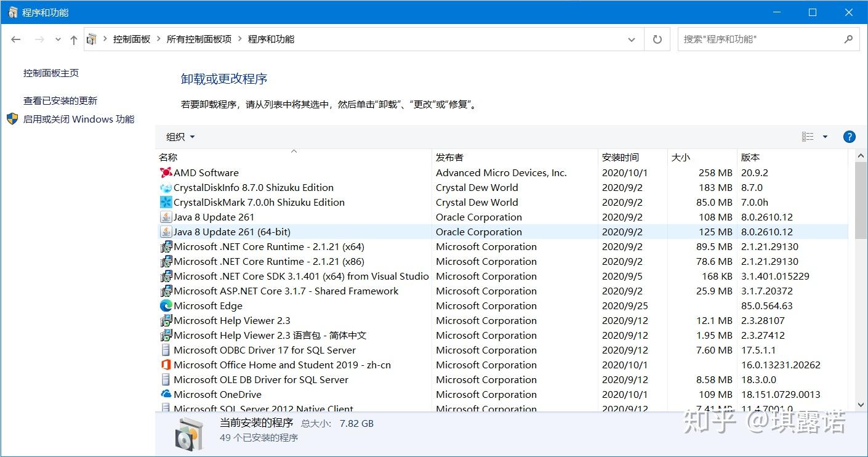Screen dimensions: 868x457
Task: Click the 2020/9/5 install date cell
Action: tap(622, 277)
